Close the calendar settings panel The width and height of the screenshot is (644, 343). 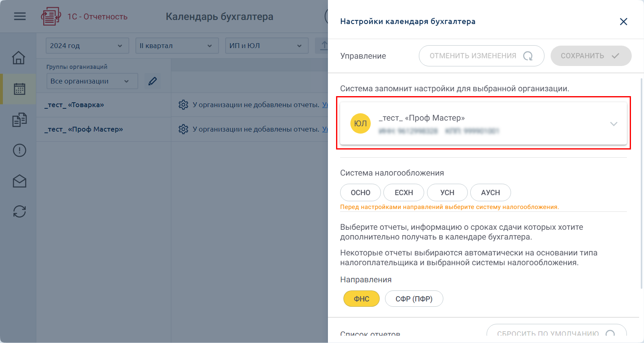[623, 22]
